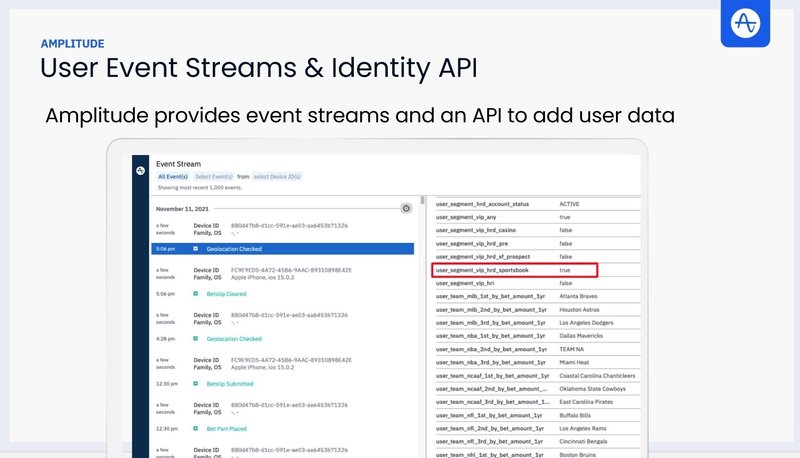Open the Betslip Submitted event link

pos(230,384)
